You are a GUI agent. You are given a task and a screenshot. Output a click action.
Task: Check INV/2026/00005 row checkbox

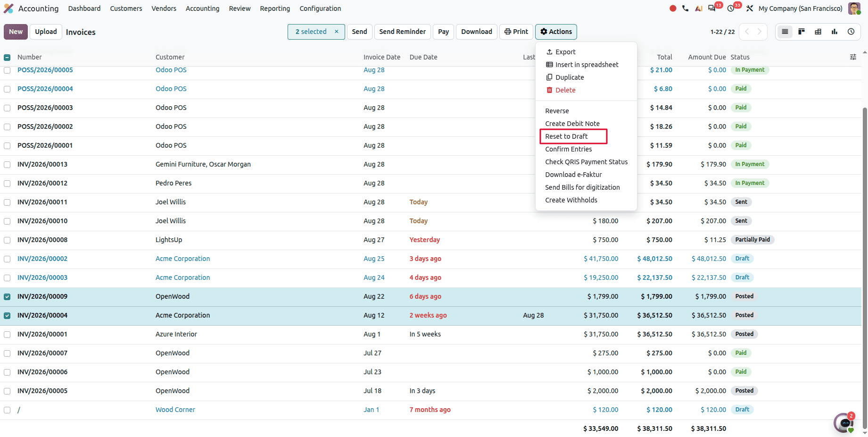pyautogui.click(x=7, y=391)
